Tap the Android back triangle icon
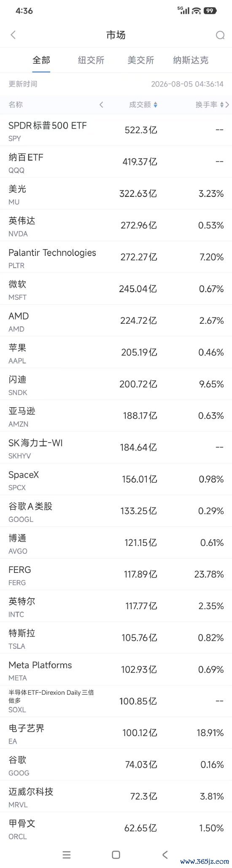The height and width of the screenshot is (868, 232). pos(165,855)
